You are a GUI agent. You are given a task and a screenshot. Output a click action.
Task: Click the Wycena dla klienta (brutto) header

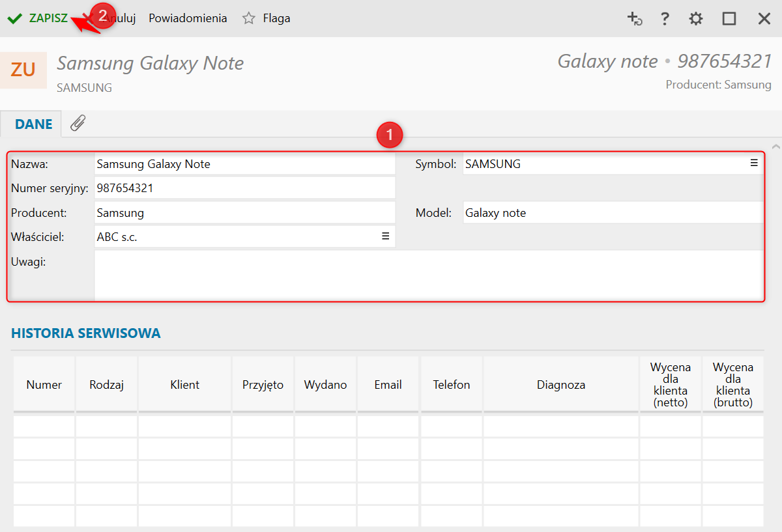point(733,385)
